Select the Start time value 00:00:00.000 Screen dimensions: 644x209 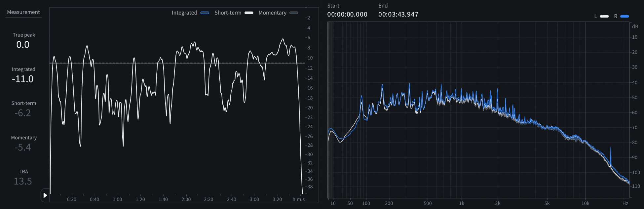tap(347, 15)
